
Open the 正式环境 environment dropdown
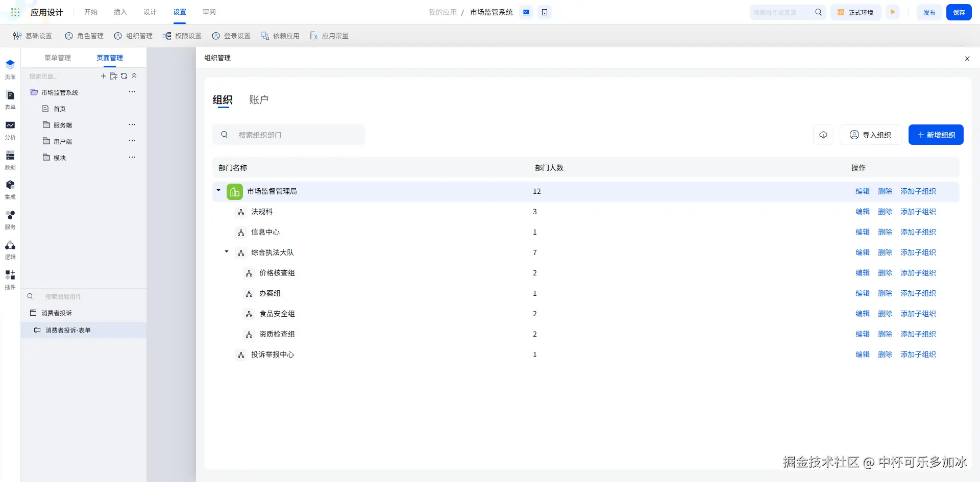click(856, 12)
